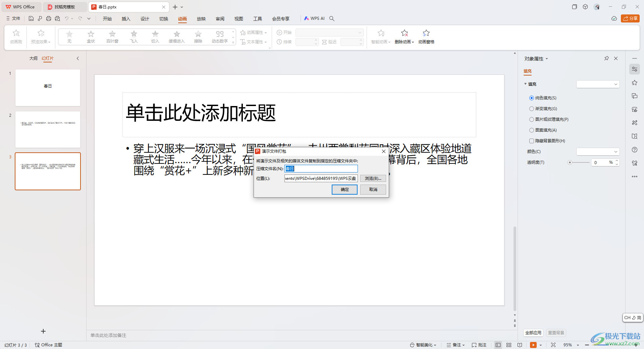Select the 图片或纹理填充(P) radio option
This screenshot has height=349, width=644.
532,119
